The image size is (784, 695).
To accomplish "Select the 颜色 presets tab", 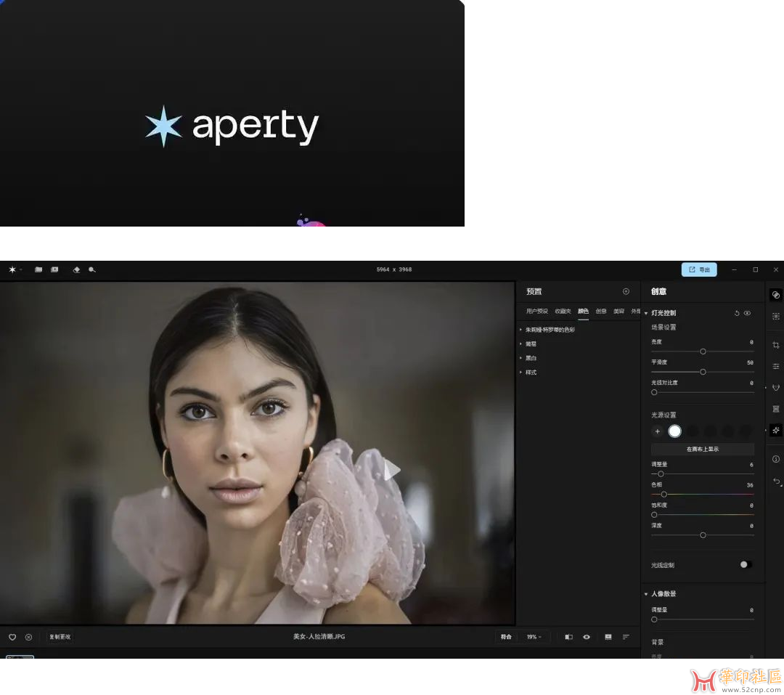I will point(583,312).
